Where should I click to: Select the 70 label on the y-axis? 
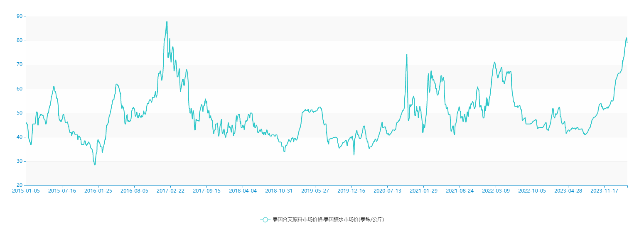pyautogui.click(x=20, y=65)
